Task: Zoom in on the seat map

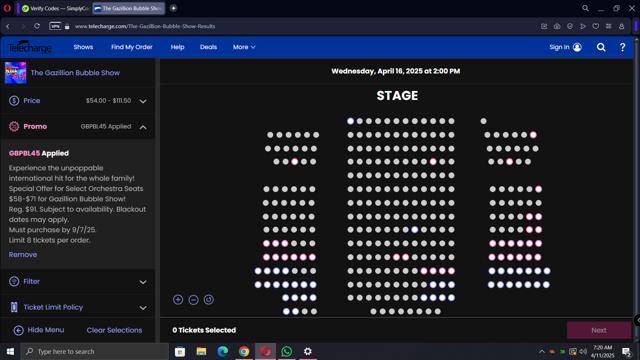Action: point(178,300)
